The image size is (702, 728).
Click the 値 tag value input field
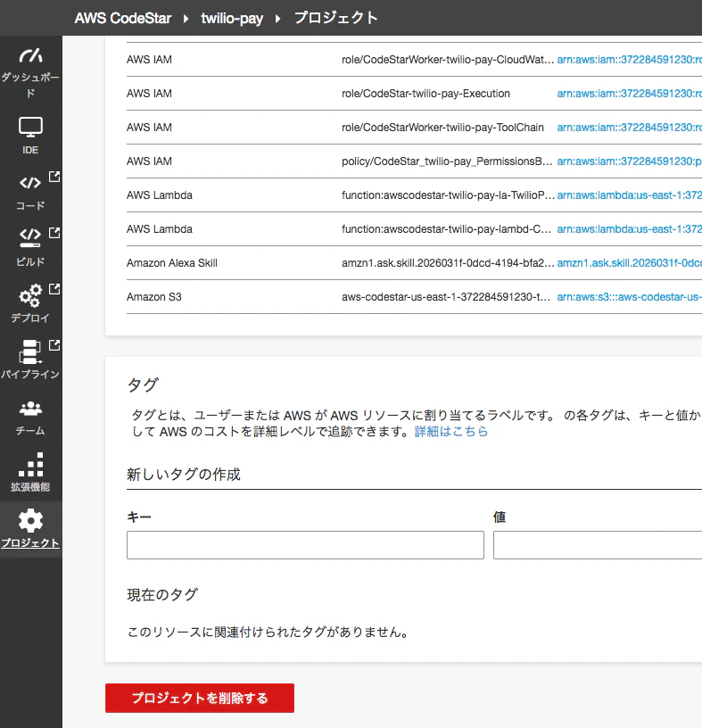point(598,545)
